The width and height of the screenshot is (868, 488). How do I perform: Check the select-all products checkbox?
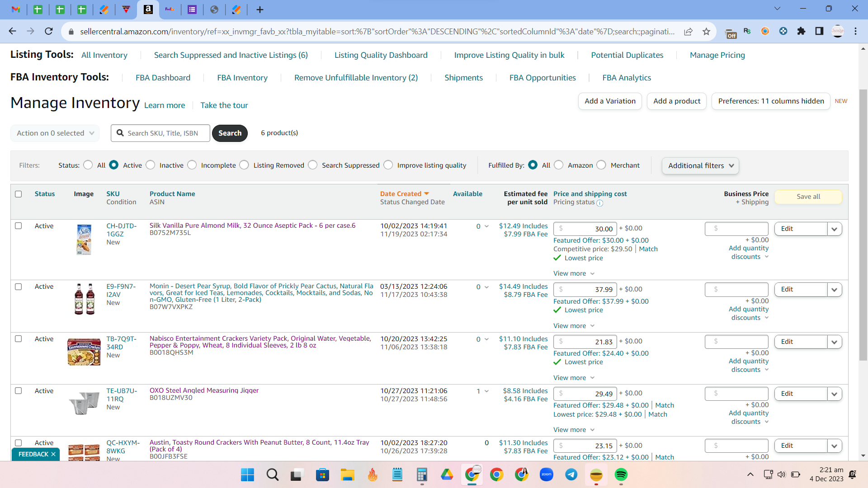point(19,194)
